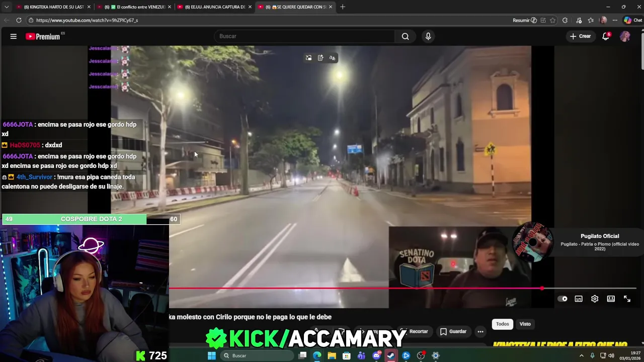Click the YouTube Buscar search field
Screen dimensions: 644x362
[x=304, y=36]
